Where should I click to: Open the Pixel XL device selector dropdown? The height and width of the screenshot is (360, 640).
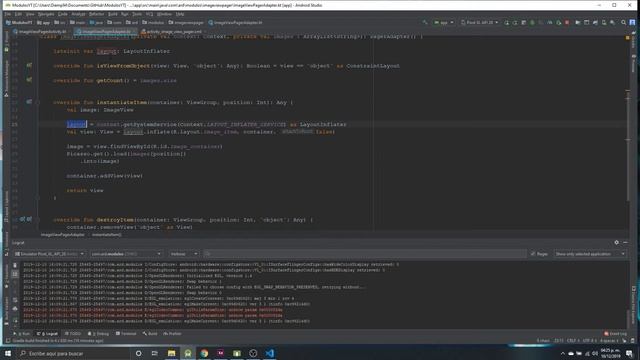(x=480, y=22)
